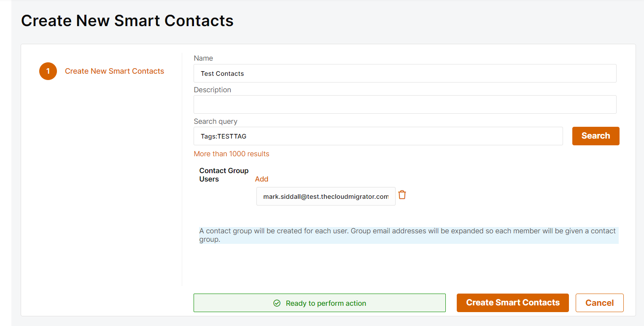The image size is (644, 326).
Task: Click the Search button
Action: click(595, 136)
